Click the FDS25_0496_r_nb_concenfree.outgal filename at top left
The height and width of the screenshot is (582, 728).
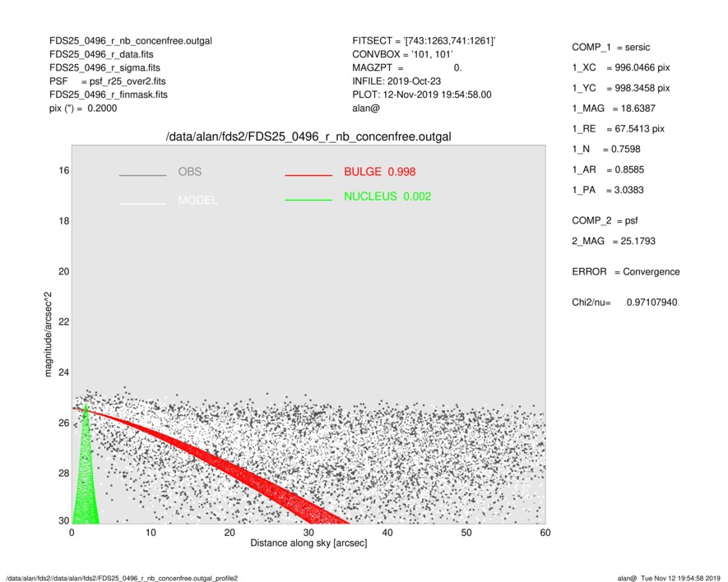131,41
